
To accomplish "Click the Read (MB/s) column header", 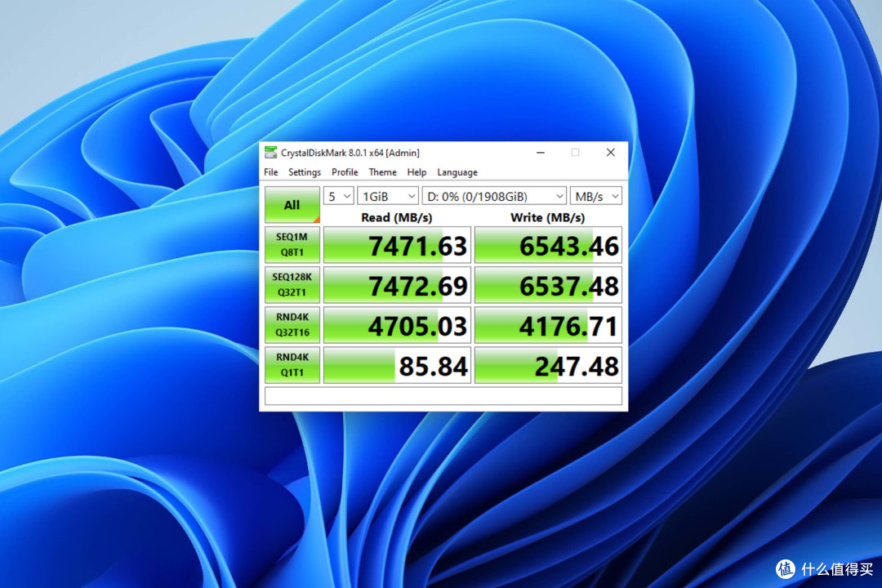I will 397,217.
